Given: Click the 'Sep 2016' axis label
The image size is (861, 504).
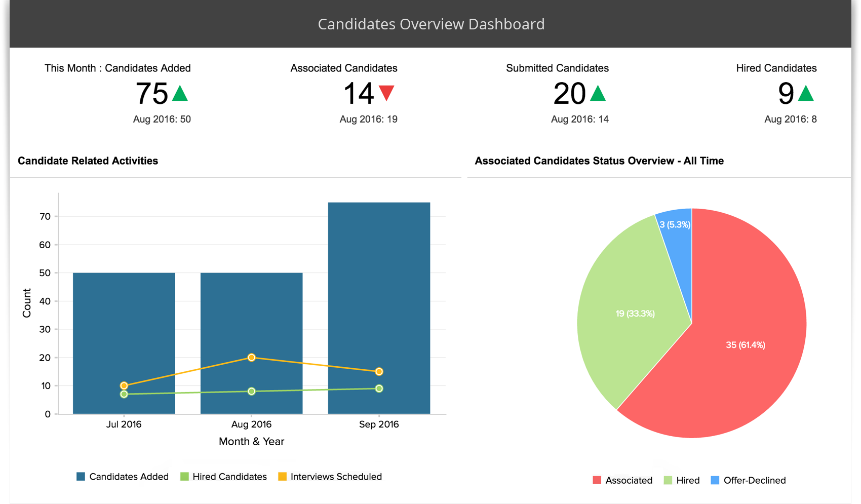Looking at the screenshot, I should (379, 424).
